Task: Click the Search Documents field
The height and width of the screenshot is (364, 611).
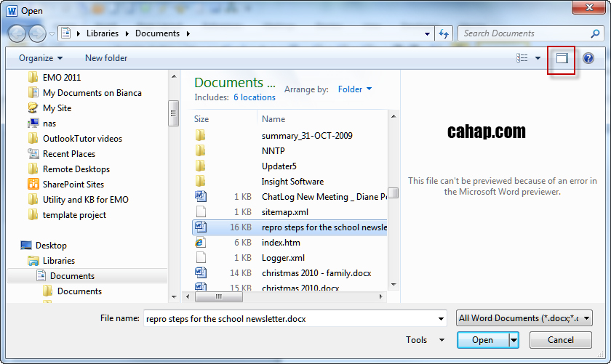Action: point(527,33)
